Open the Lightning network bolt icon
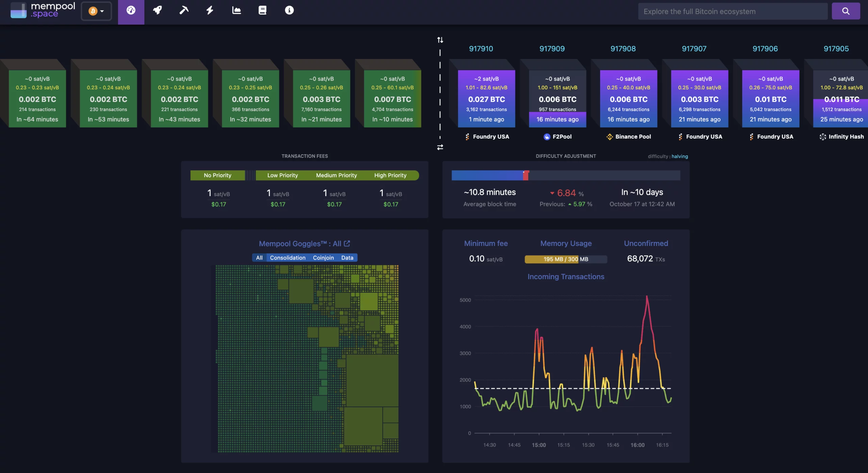Image resolution: width=868 pixels, height=473 pixels. click(210, 11)
